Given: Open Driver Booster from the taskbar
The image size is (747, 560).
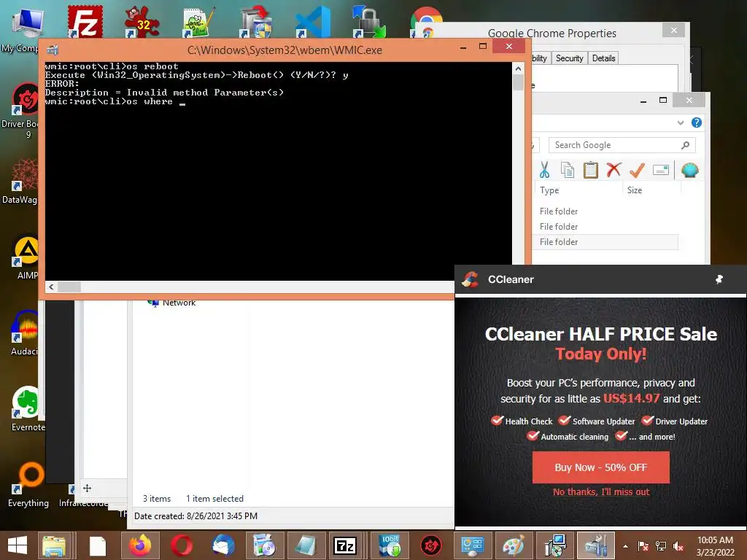Looking at the screenshot, I should [431, 545].
